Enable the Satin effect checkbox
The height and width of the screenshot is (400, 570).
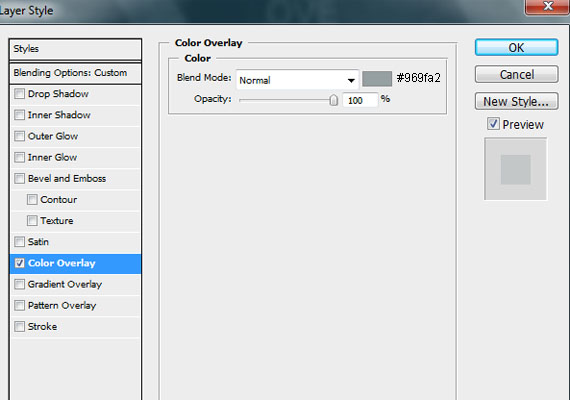point(19,241)
